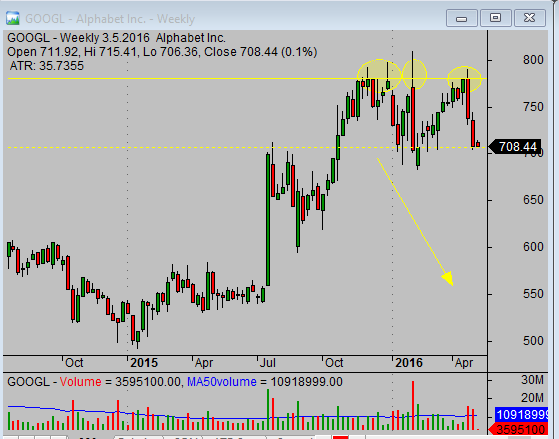Click the 'Jul' month label on time axis
This screenshot has height=439, width=559.
pos(268,363)
